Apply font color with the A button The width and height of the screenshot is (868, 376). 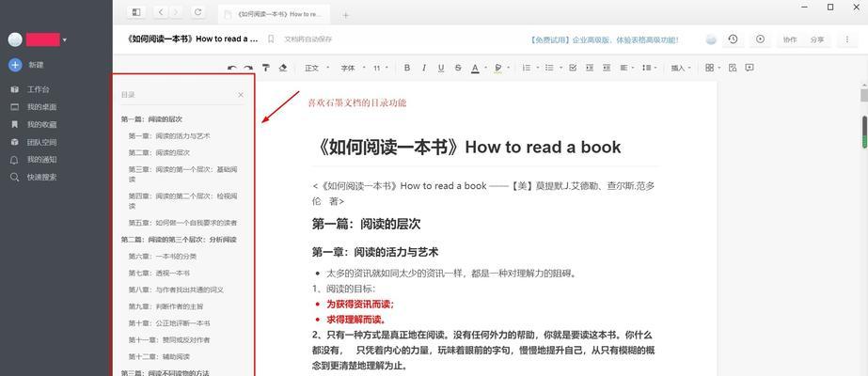475,68
